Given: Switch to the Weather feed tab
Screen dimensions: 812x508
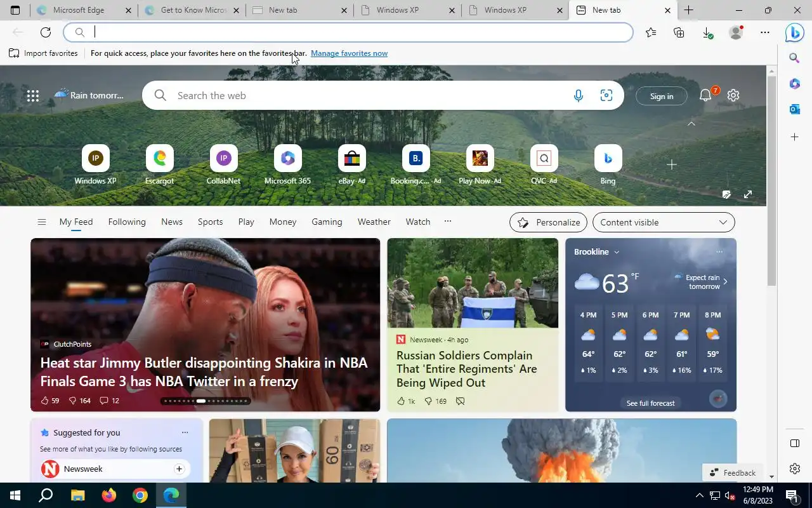Looking at the screenshot, I should click(x=374, y=222).
